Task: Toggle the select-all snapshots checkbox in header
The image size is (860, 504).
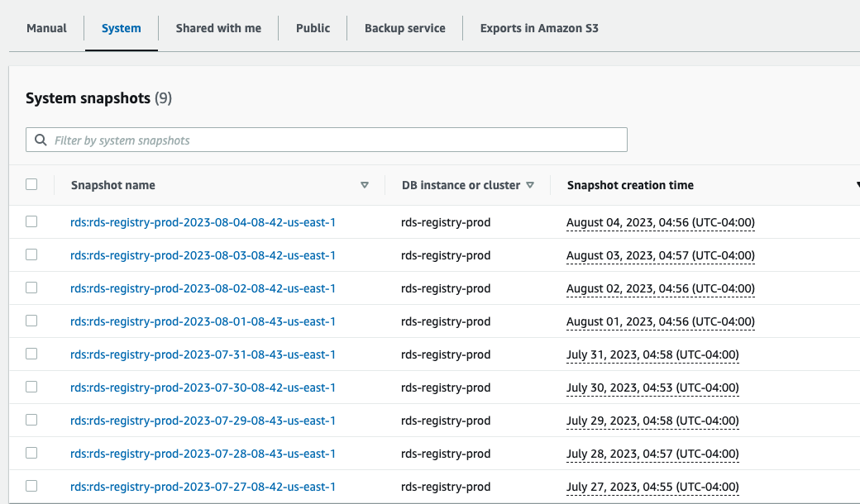Action: point(31,184)
